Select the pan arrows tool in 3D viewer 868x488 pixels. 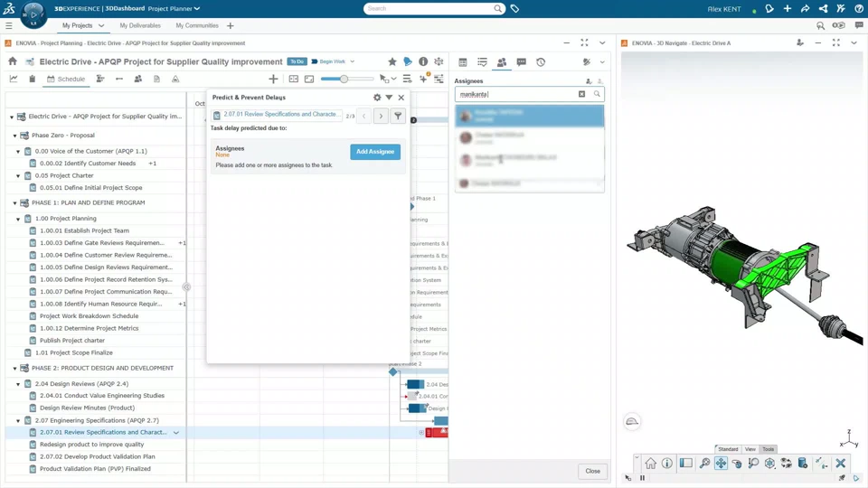coord(721,463)
